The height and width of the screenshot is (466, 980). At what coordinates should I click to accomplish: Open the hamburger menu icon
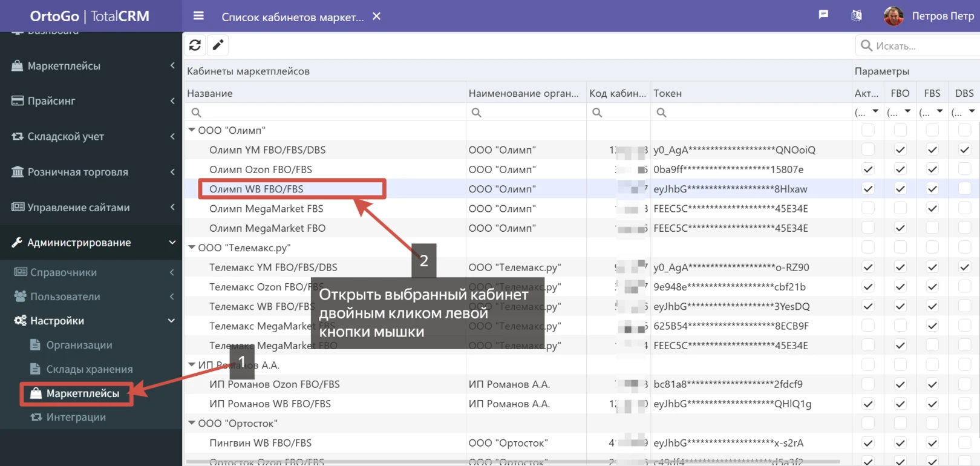click(198, 16)
